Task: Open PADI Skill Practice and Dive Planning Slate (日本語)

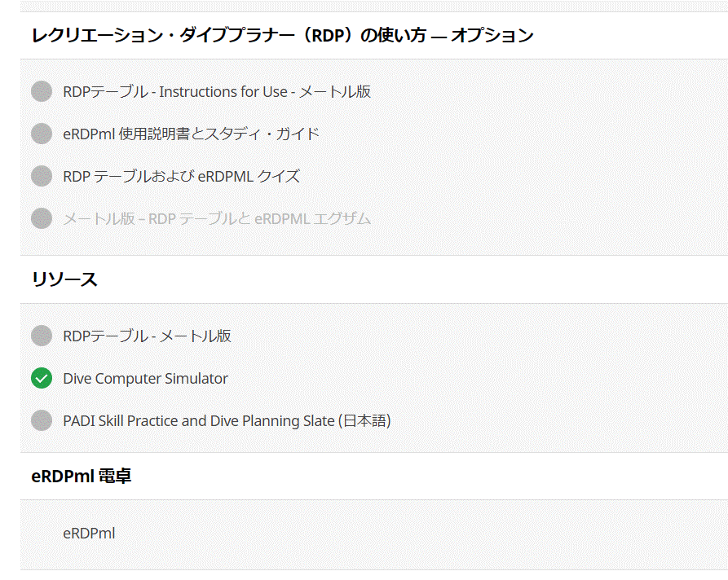Action: tap(227, 421)
